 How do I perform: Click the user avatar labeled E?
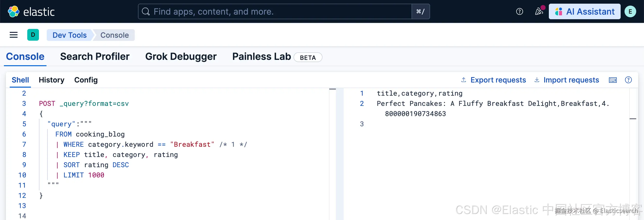(x=630, y=11)
